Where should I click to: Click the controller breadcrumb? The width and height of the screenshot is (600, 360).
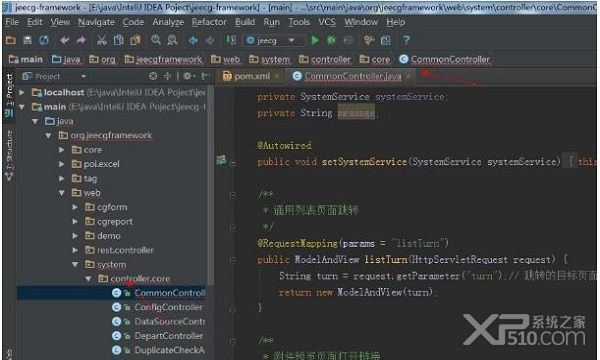point(324,59)
